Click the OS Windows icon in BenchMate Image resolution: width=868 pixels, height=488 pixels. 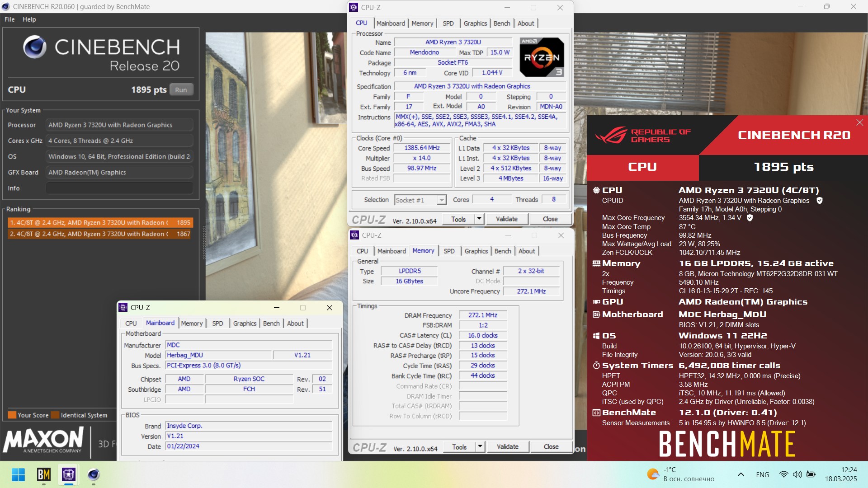click(596, 336)
